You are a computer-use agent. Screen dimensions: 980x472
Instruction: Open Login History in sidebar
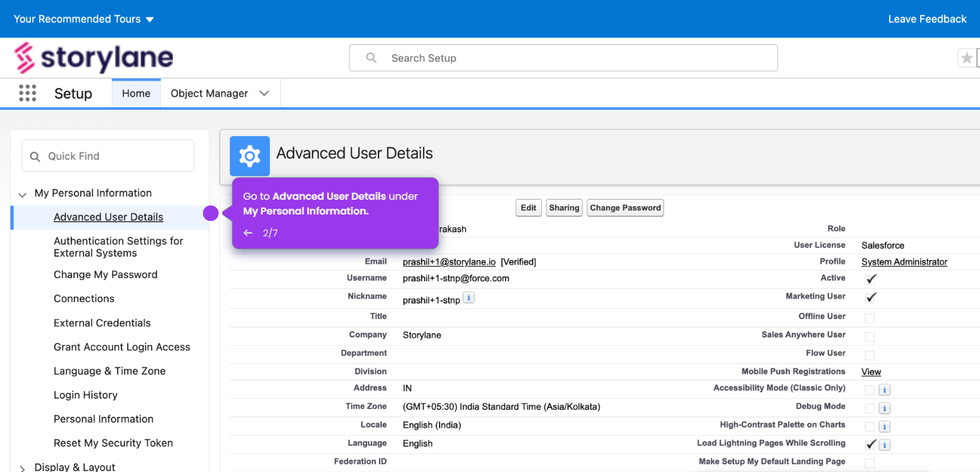[85, 395]
